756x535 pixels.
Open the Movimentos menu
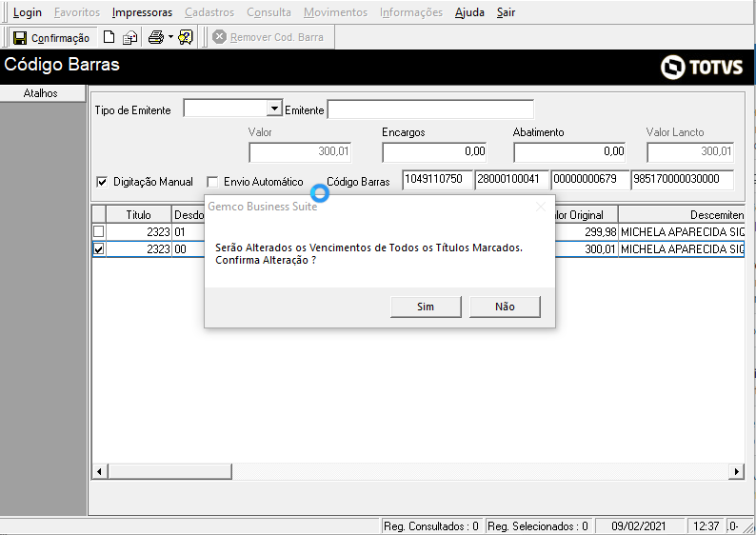click(x=335, y=12)
